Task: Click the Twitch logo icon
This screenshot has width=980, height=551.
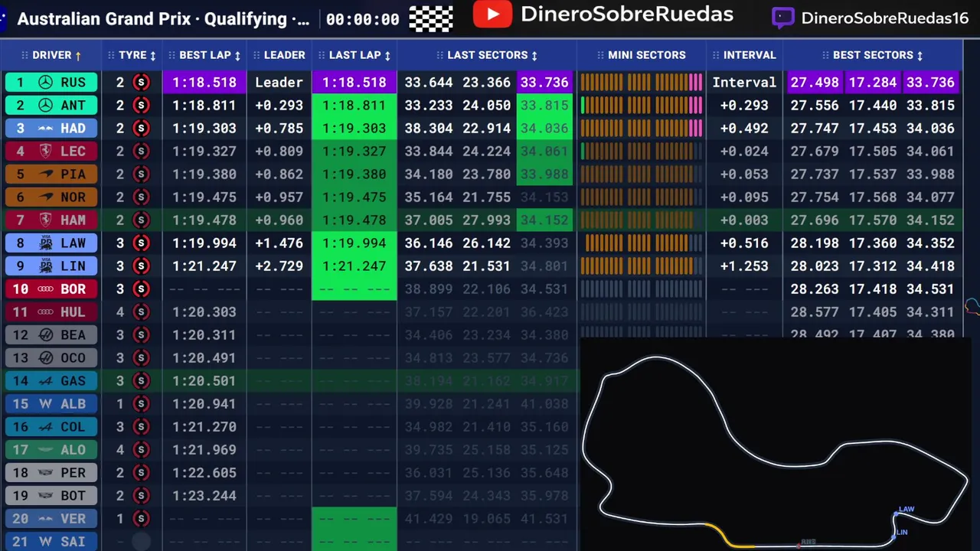Action: pos(782,18)
